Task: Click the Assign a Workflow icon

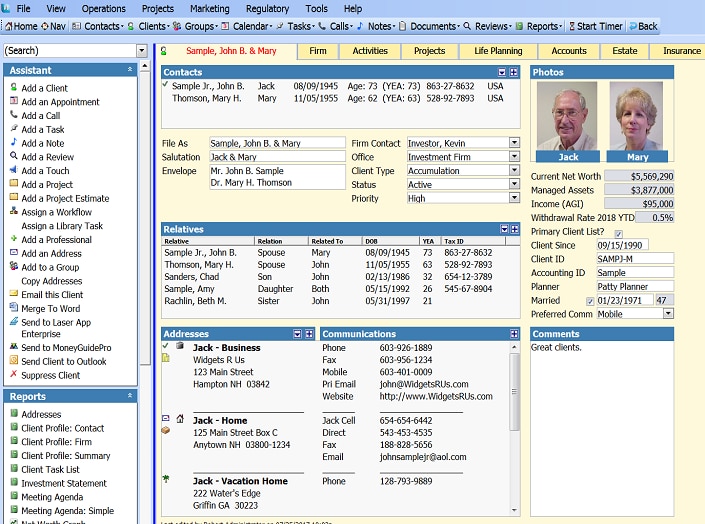Action: coord(14,211)
